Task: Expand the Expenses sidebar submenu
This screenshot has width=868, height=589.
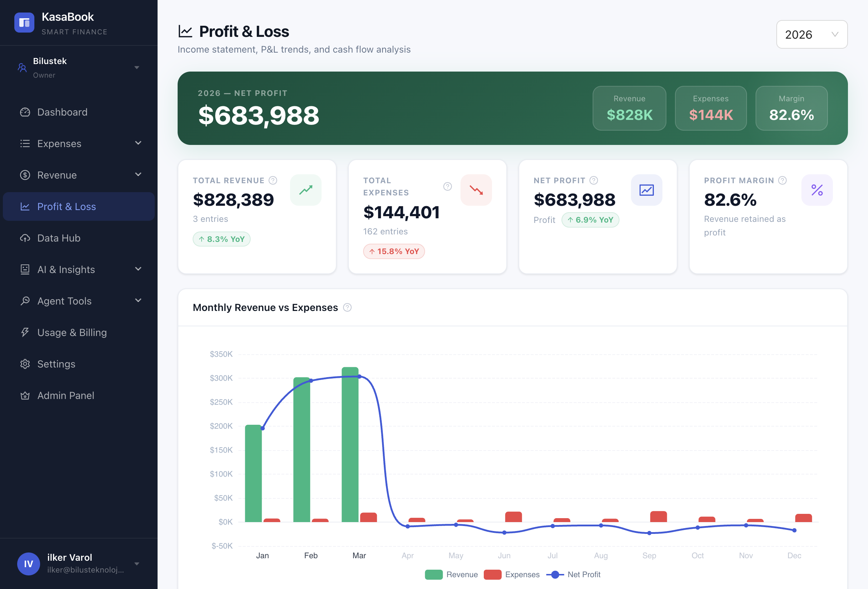Action: point(138,143)
